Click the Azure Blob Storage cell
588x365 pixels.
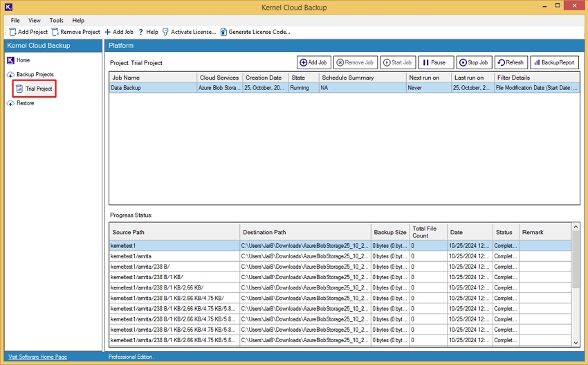[x=220, y=88]
